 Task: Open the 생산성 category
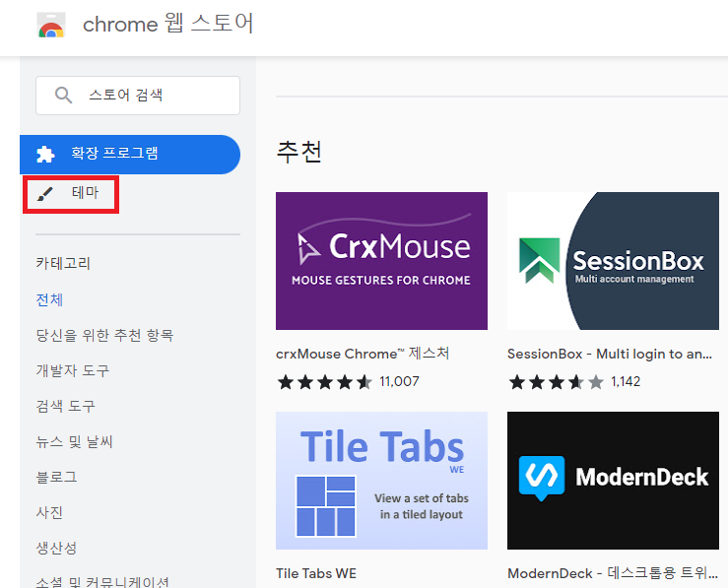(56, 548)
